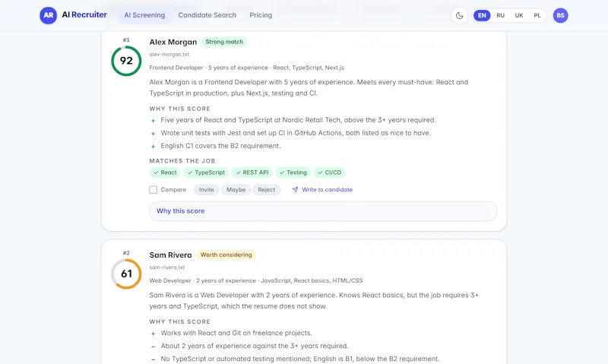Open the Pricing page
This screenshot has height=364, width=608.
click(x=261, y=15)
